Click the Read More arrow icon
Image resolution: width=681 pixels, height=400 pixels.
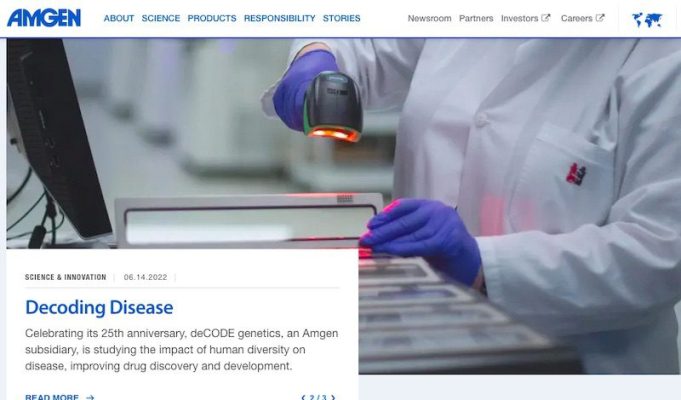[90, 397]
